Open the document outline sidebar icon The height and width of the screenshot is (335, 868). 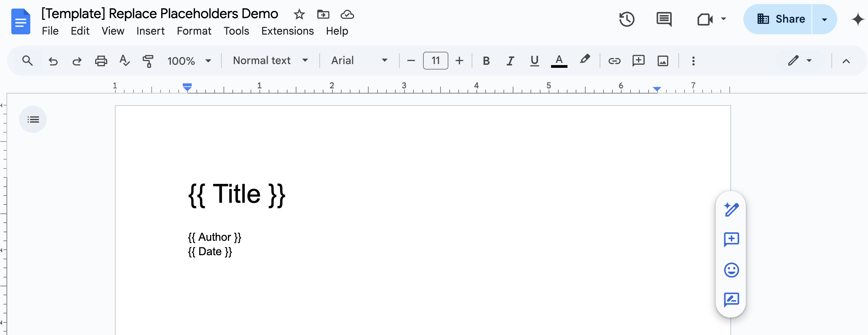pyautogui.click(x=33, y=120)
